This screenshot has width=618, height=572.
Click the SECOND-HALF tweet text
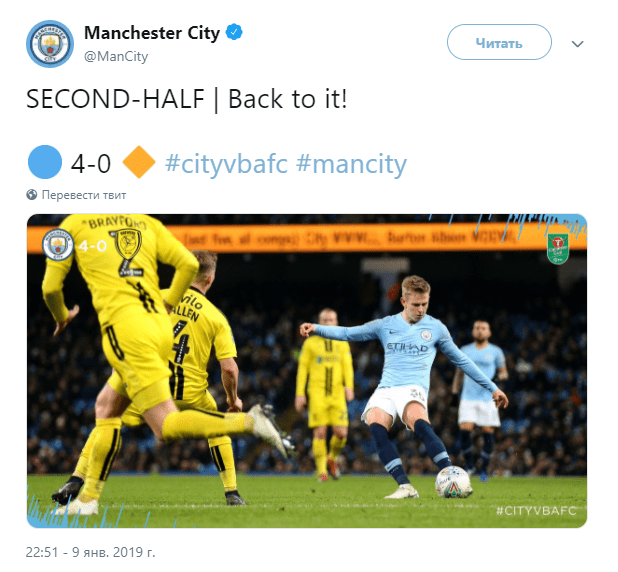(187, 99)
